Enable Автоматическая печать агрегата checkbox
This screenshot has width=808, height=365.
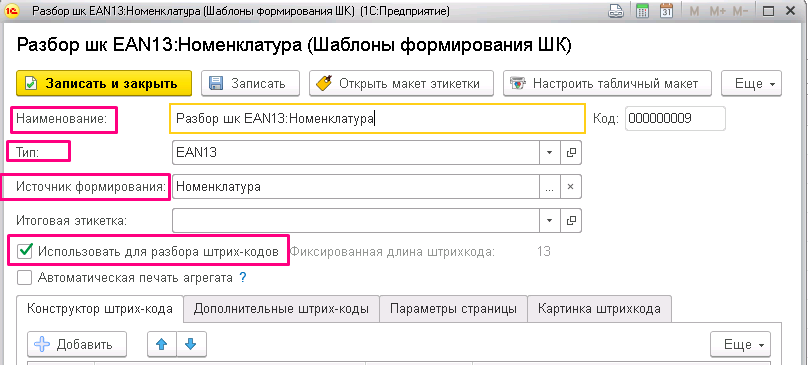coord(24,278)
